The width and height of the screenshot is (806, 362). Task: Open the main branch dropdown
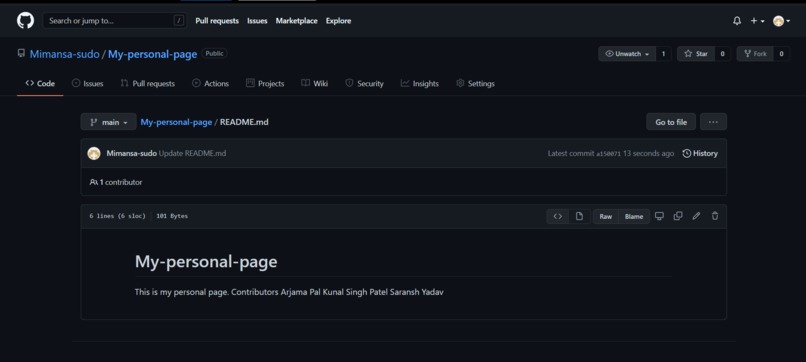(108, 122)
